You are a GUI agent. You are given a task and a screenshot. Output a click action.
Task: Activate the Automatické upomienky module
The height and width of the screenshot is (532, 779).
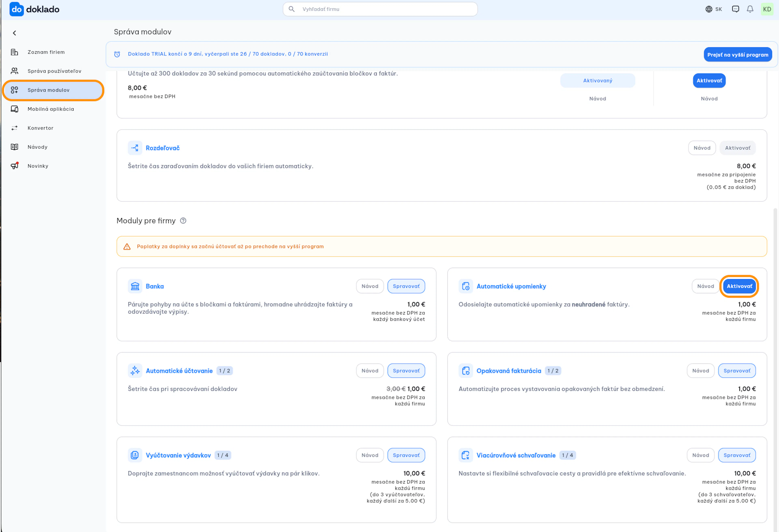tap(739, 286)
